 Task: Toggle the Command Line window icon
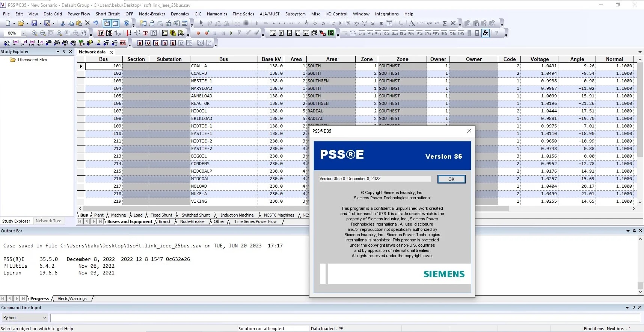(x=115, y=23)
